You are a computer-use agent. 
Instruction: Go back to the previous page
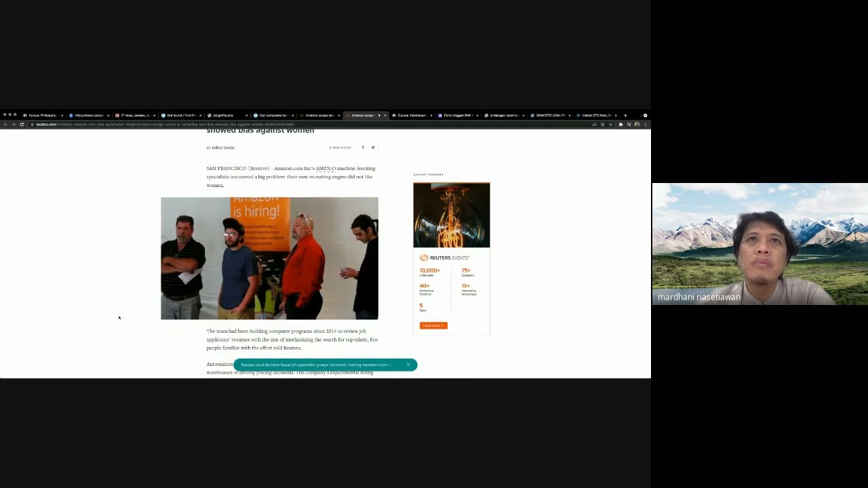pos(5,124)
